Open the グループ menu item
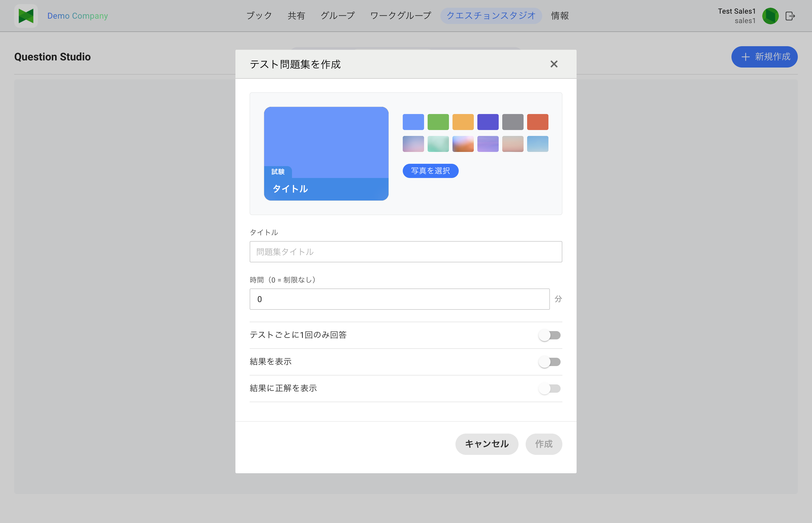 pyautogui.click(x=338, y=16)
